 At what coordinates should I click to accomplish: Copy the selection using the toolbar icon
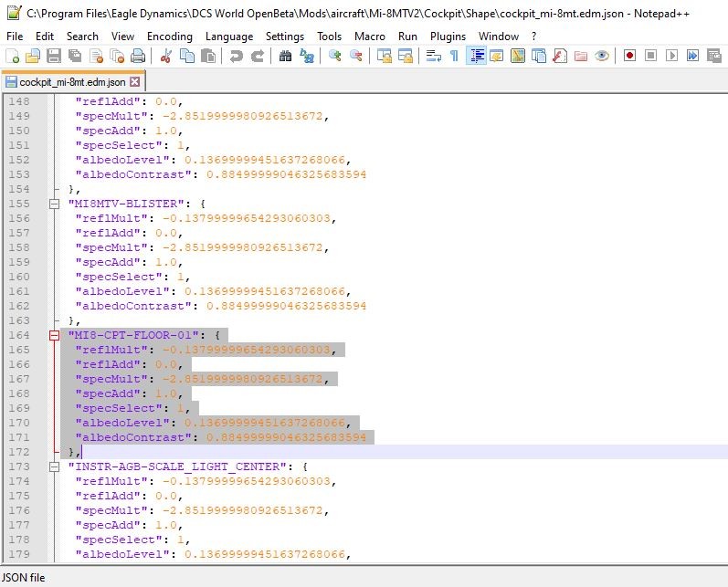pyautogui.click(x=187, y=57)
